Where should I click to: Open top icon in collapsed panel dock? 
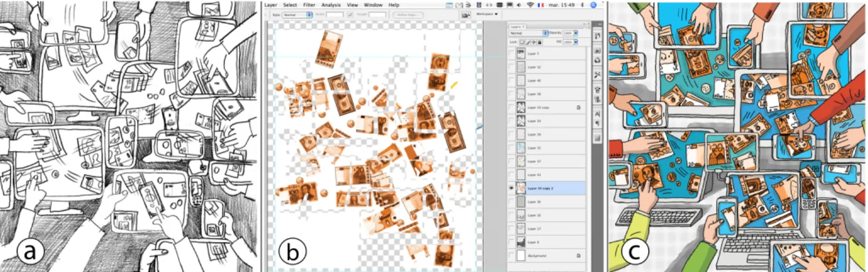click(597, 36)
